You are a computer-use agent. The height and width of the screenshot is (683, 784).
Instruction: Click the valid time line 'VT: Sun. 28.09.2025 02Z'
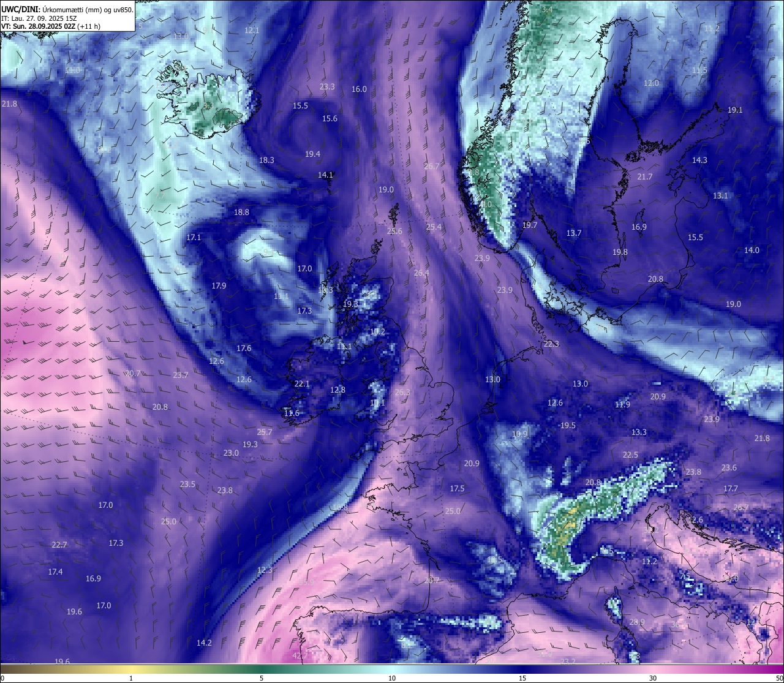pos(39,27)
